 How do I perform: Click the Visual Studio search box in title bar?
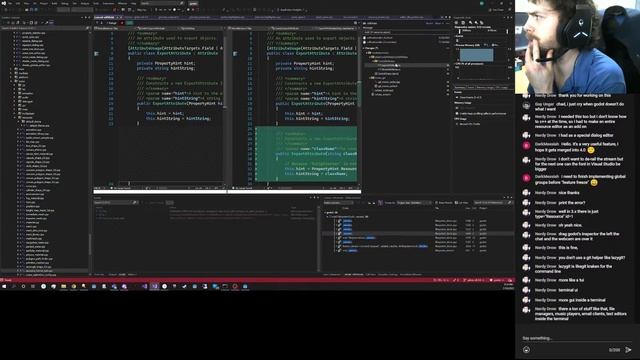click(162, 3)
